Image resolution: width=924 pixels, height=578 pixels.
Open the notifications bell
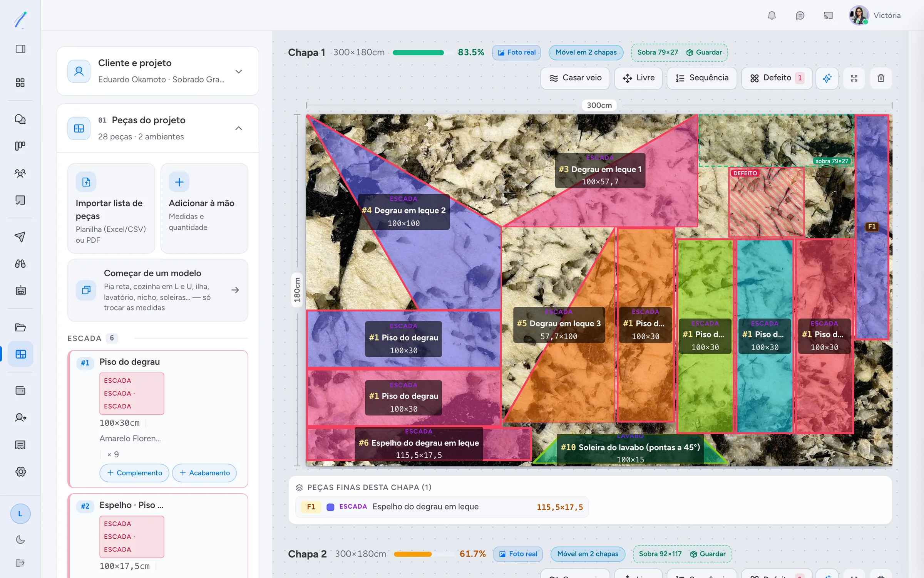point(772,15)
